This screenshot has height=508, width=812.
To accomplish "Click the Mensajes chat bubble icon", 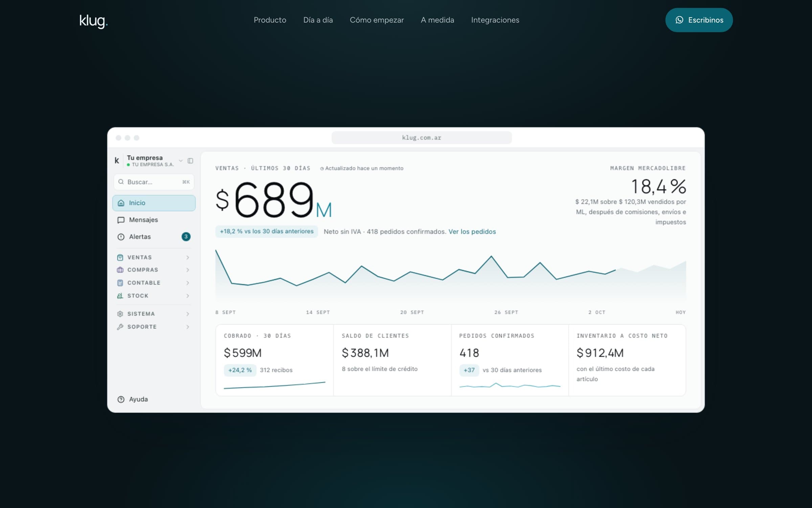I will (x=121, y=220).
